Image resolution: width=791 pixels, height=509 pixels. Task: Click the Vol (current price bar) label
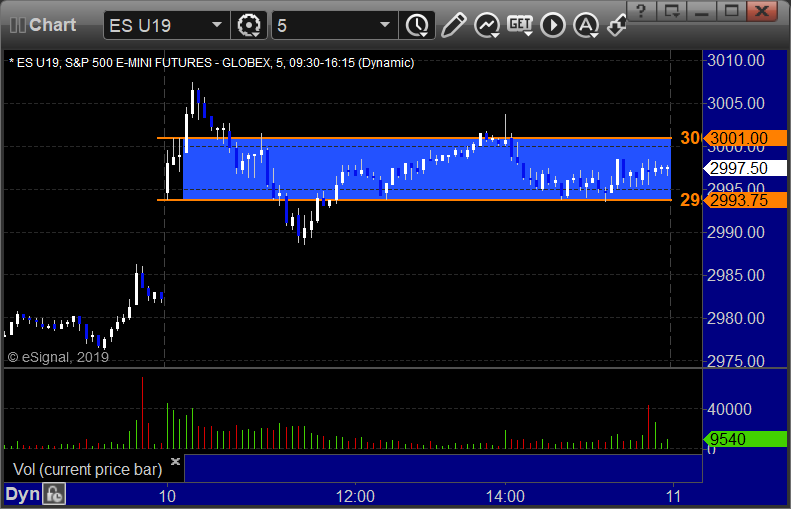[88, 469]
